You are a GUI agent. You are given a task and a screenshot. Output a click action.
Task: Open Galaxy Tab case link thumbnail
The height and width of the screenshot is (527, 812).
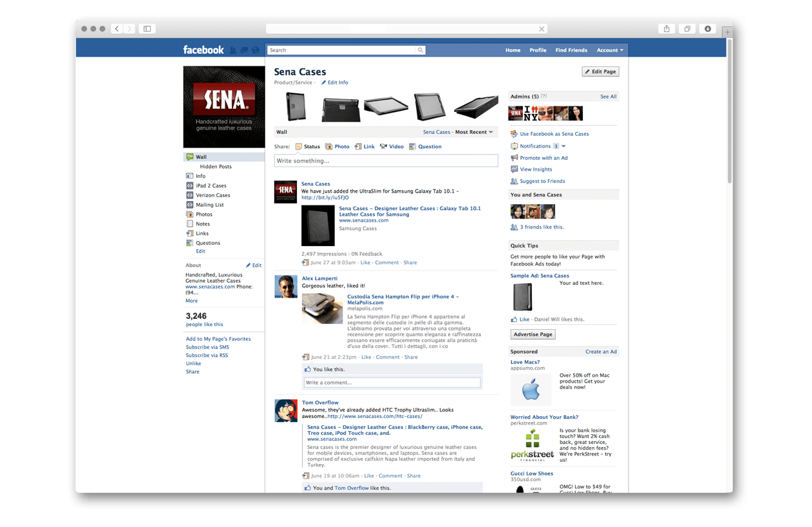point(318,225)
